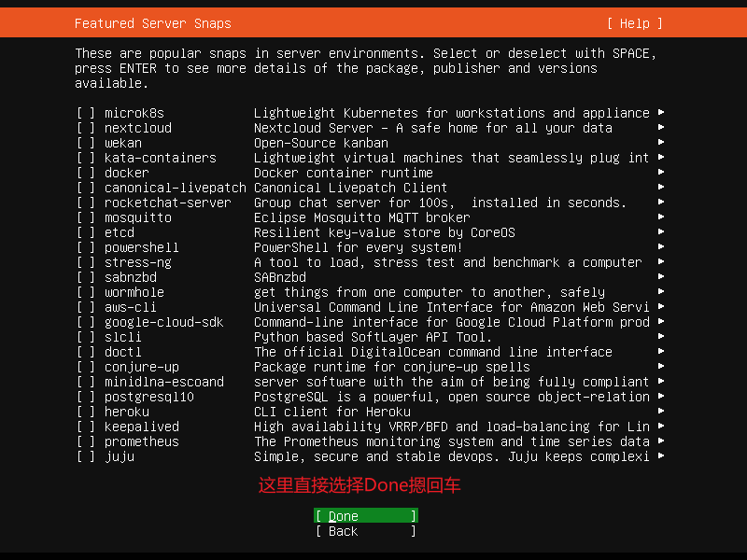Screen dimensions: 747x560
Task: Click "Docker container runtime" description
Action: (344, 173)
